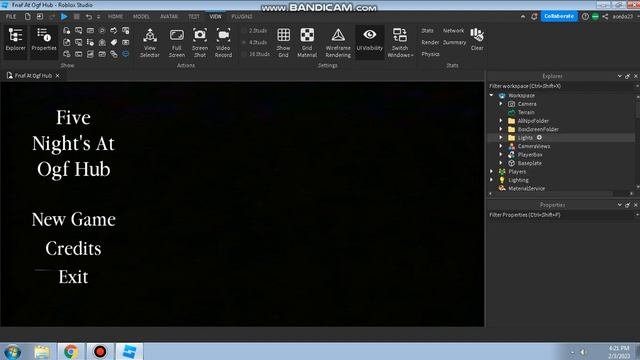The image size is (640, 360).
Task: Expand the Players service
Action: point(492,172)
